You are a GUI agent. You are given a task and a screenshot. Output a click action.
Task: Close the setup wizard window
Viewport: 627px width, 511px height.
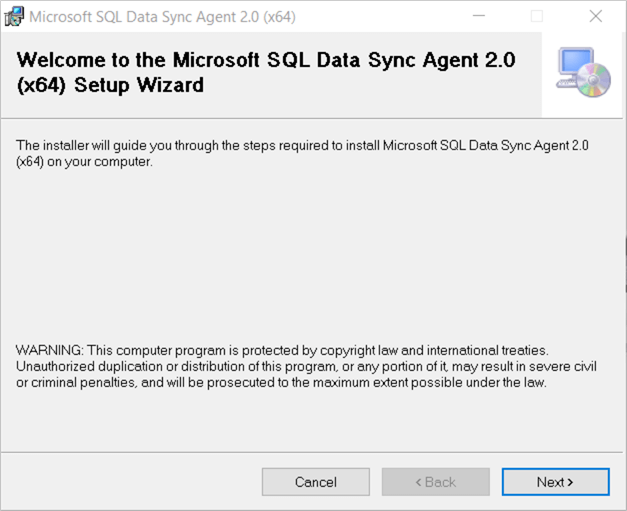click(x=595, y=16)
